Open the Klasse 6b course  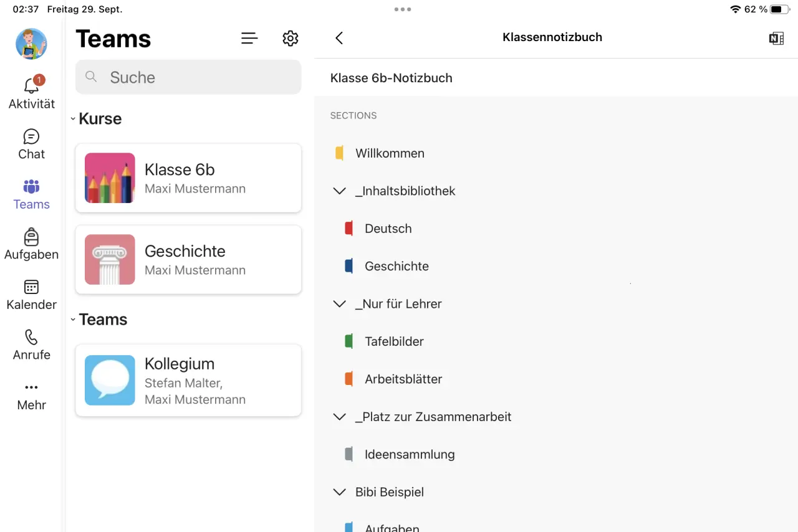[x=188, y=178]
